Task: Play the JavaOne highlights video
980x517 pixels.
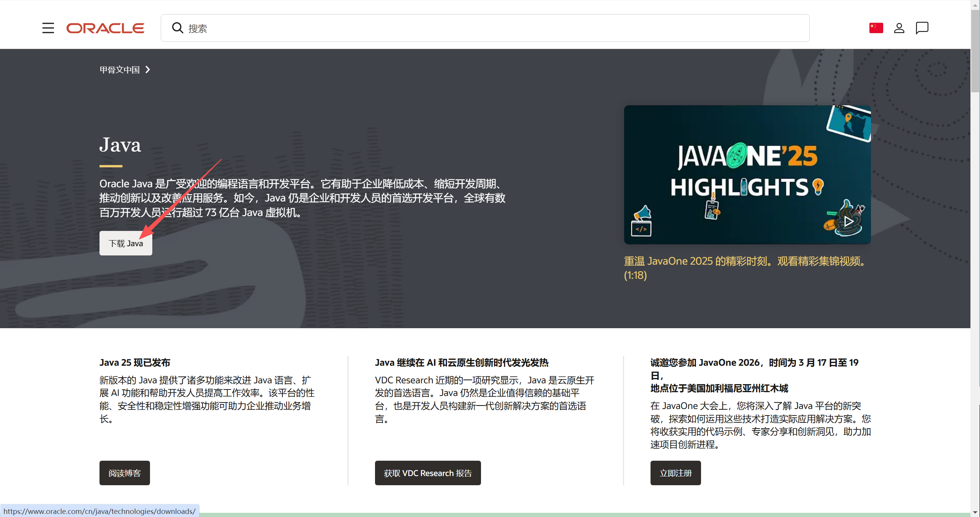Action: coord(848,221)
